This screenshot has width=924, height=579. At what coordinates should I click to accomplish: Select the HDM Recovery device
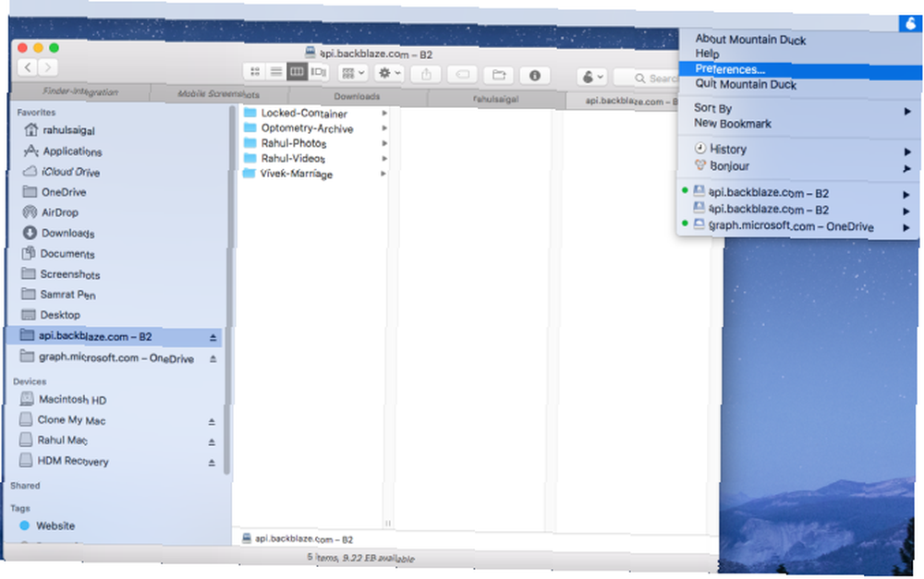64,461
